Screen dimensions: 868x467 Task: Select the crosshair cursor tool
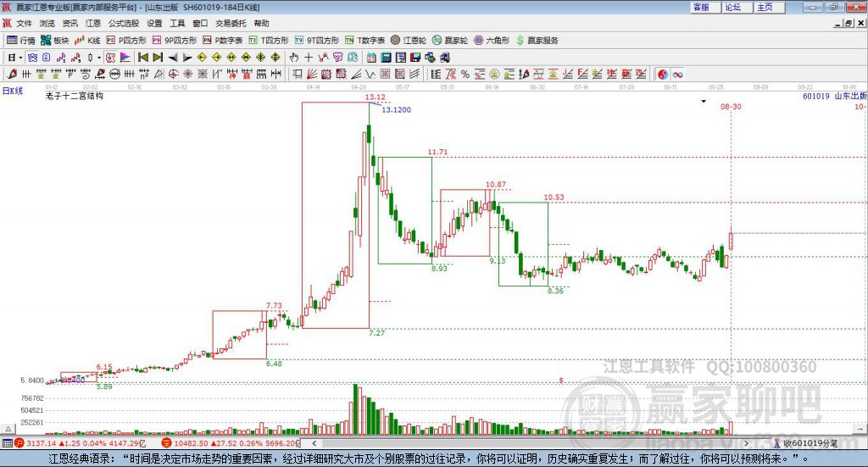[309, 58]
